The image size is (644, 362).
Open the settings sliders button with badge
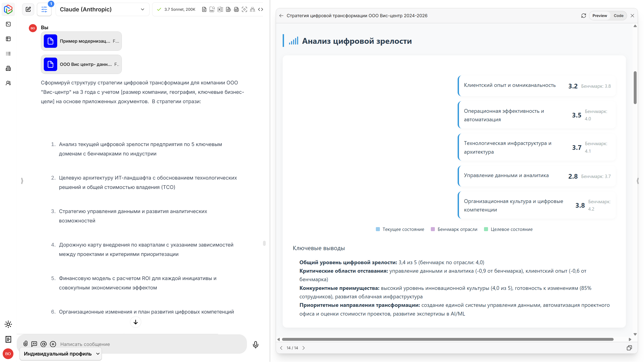pyautogui.click(x=44, y=10)
